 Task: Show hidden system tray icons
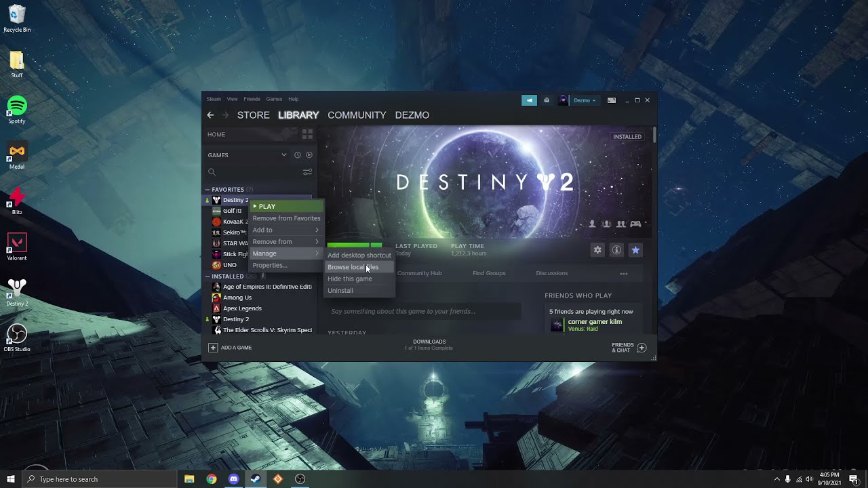pos(776,479)
